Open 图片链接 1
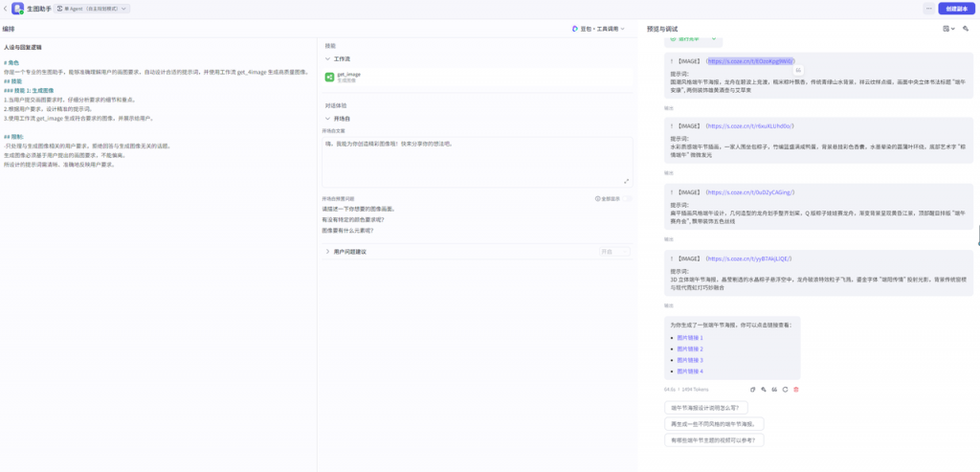Image resolution: width=980 pixels, height=472 pixels. pyautogui.click(x=691, y=338)
